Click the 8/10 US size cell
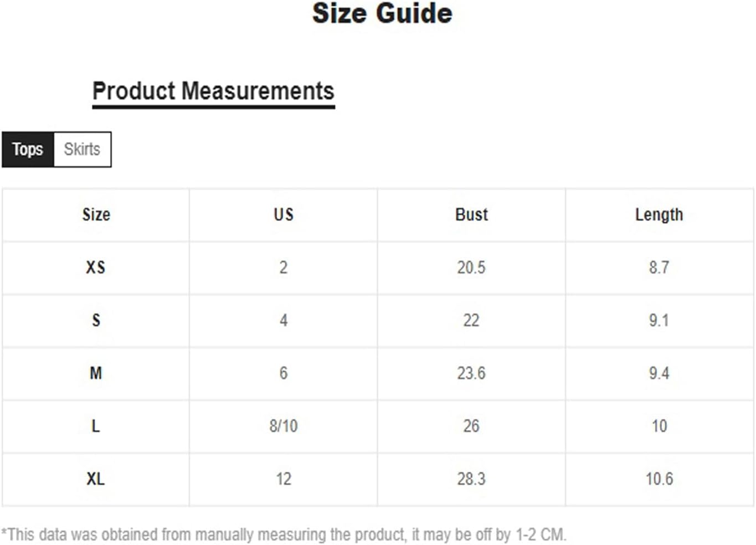This screenshot has width=756, height=545. point(284,426)
